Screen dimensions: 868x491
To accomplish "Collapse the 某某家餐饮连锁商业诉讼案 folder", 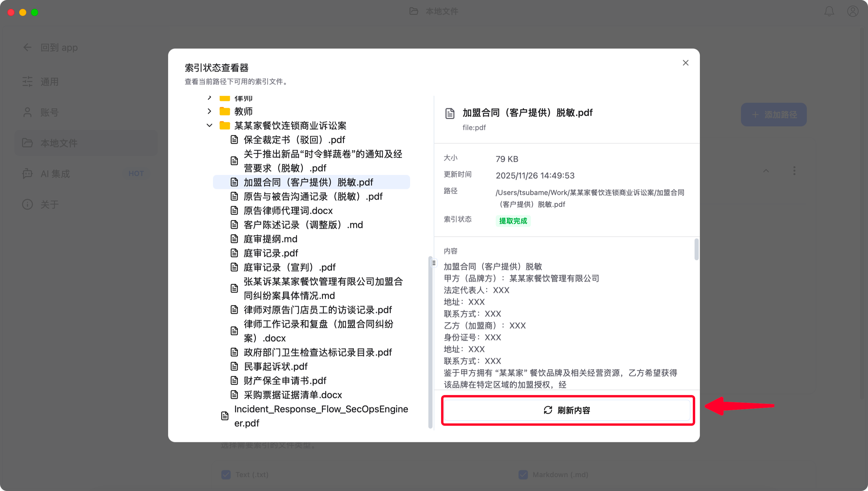I will [x=209, y=125].
